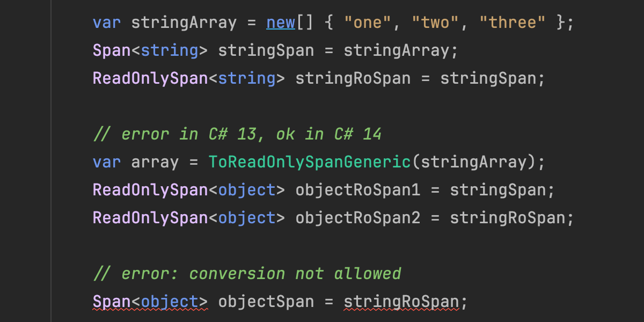Click the red-underlined Span<object> type
The height and width of the screenshot is (322, 644).
[150, 302]
